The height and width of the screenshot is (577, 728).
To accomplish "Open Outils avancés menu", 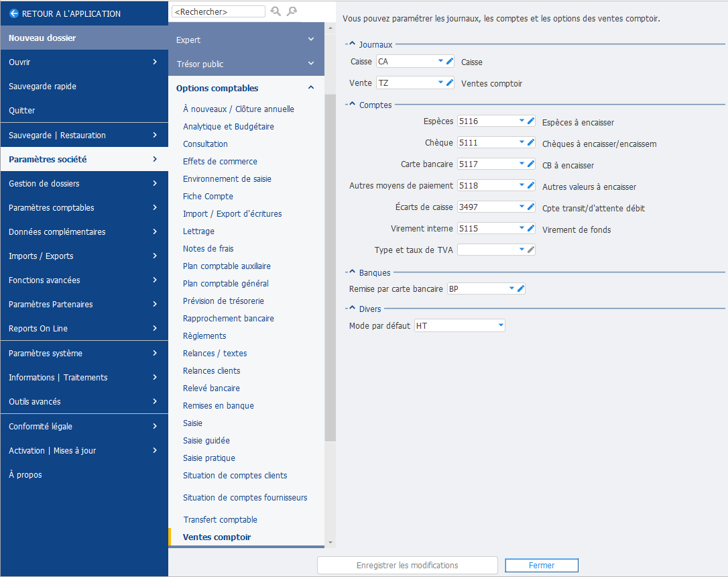I will point(84,401).
